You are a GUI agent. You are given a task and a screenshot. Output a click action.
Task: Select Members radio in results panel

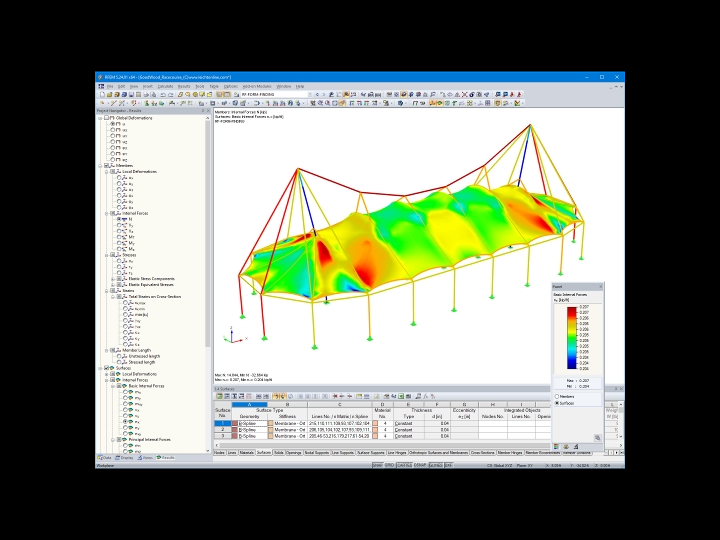(x=557, y=396)
